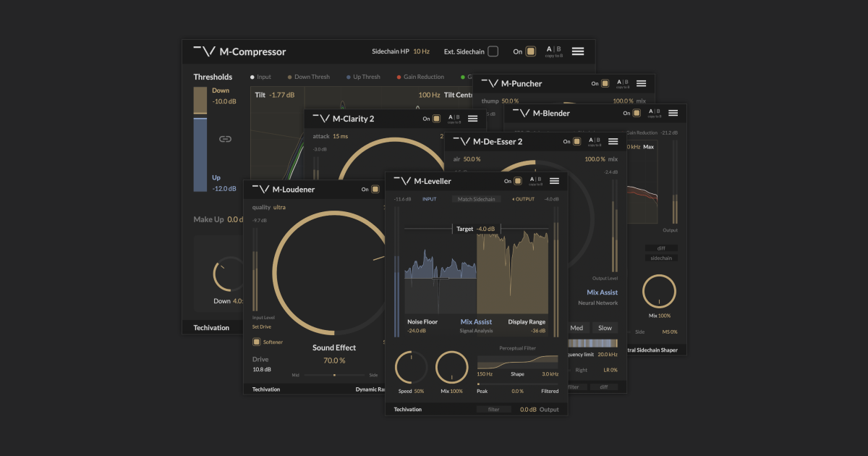
Task: Click the Down ratio knob in M-Compressor
Action: click(x=229, y=275)
